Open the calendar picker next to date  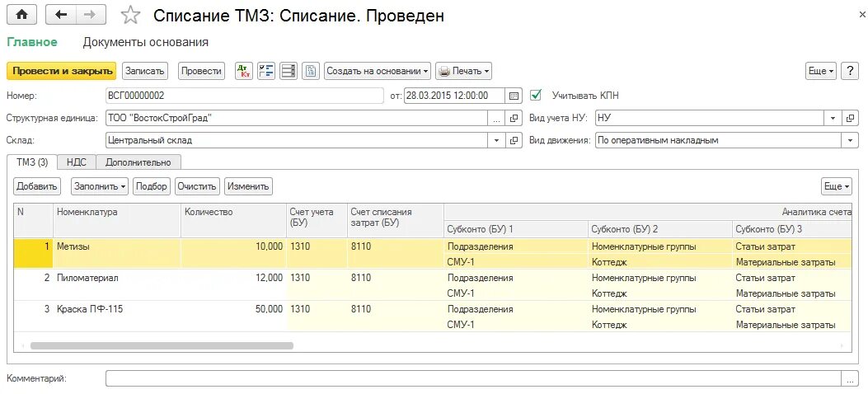pos(514,96)
